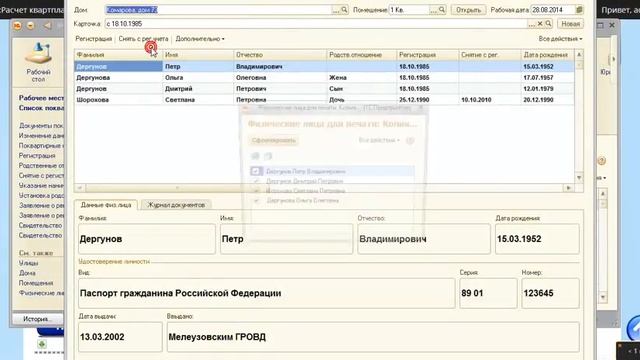
Task: Select the row for Дергунов Дмитрий
Action: pyautogui.click(x=324, y=89)
